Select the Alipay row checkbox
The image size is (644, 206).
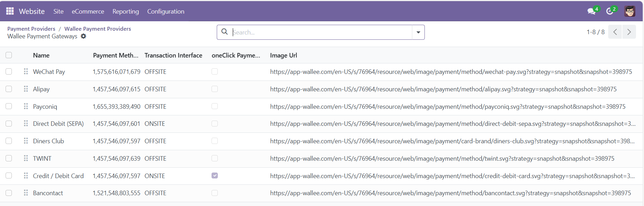(x=9, y=89)
